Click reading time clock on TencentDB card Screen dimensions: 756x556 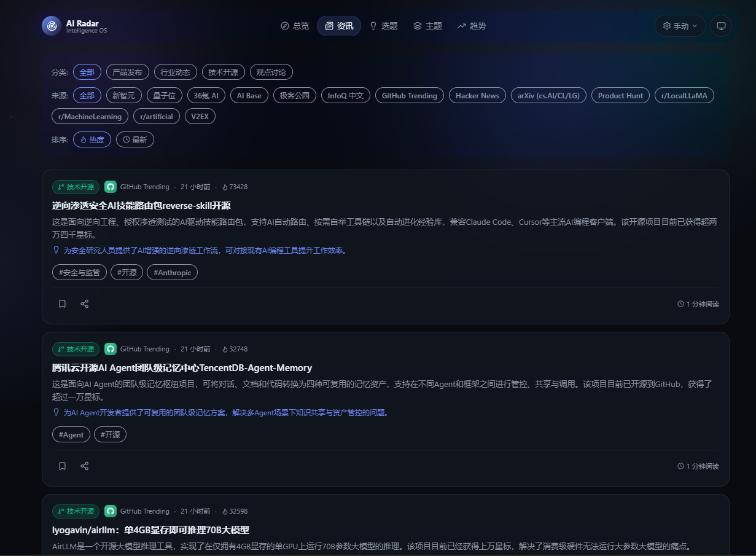pos(680,466)
